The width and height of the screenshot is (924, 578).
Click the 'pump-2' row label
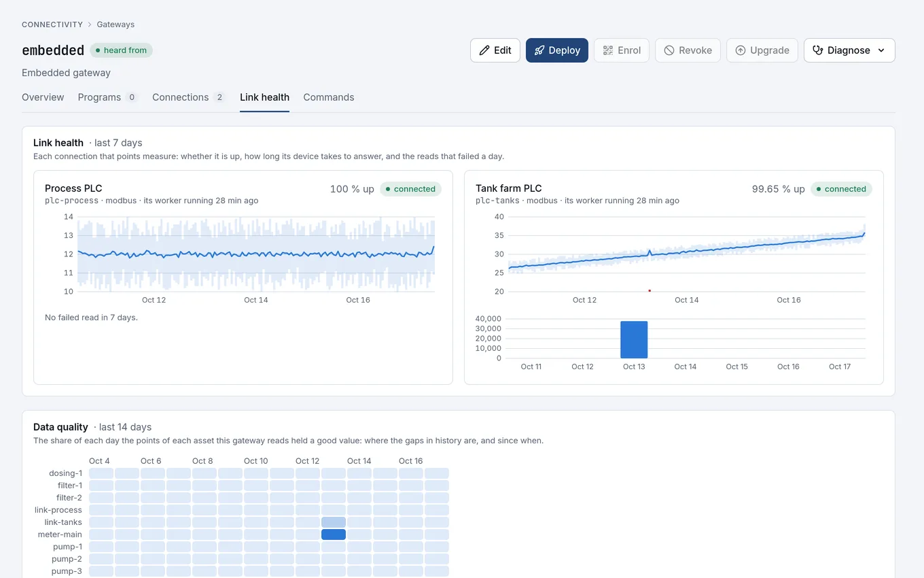(67, 559)
